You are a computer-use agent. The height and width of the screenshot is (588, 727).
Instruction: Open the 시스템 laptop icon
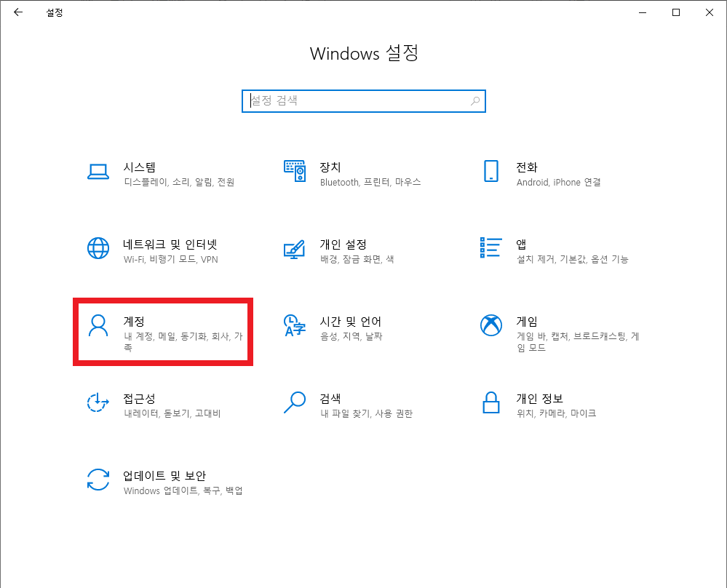pos(98,172)
